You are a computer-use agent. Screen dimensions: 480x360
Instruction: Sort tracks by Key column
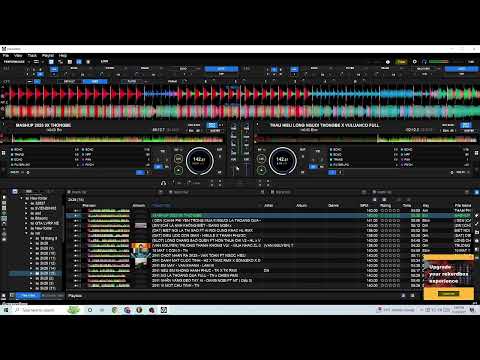pyautogui.click(x=426, y=205)
